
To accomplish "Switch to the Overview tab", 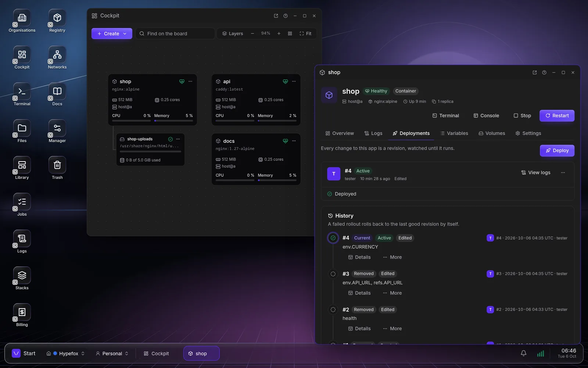I will point(340,133).
